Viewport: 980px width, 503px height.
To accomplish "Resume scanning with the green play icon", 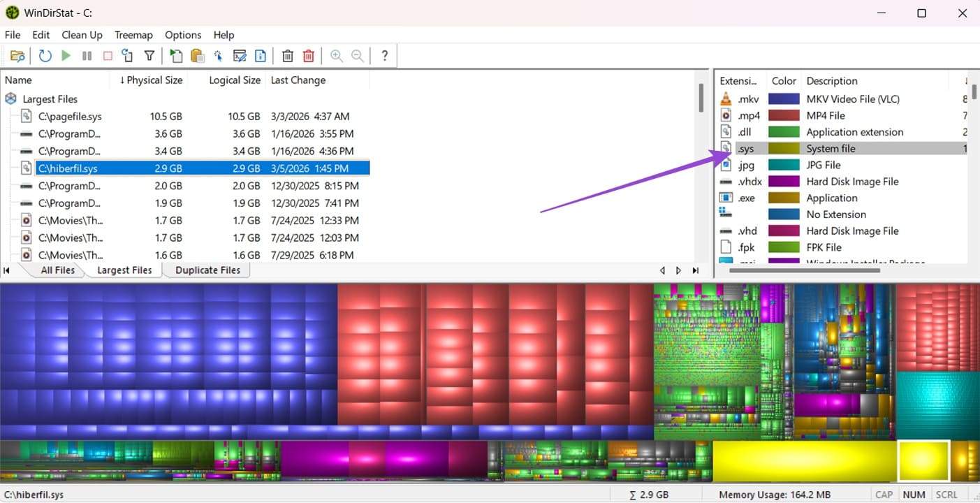I will coord(66,55).
